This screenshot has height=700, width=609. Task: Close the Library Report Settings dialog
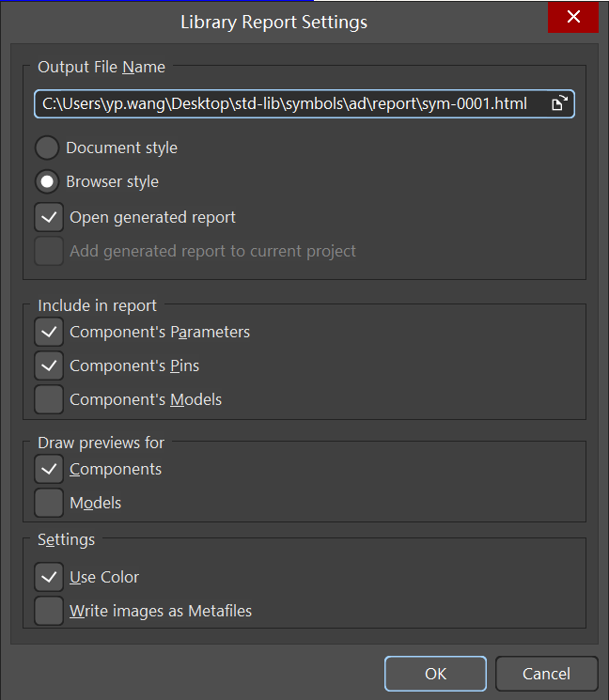coord(573,18)
